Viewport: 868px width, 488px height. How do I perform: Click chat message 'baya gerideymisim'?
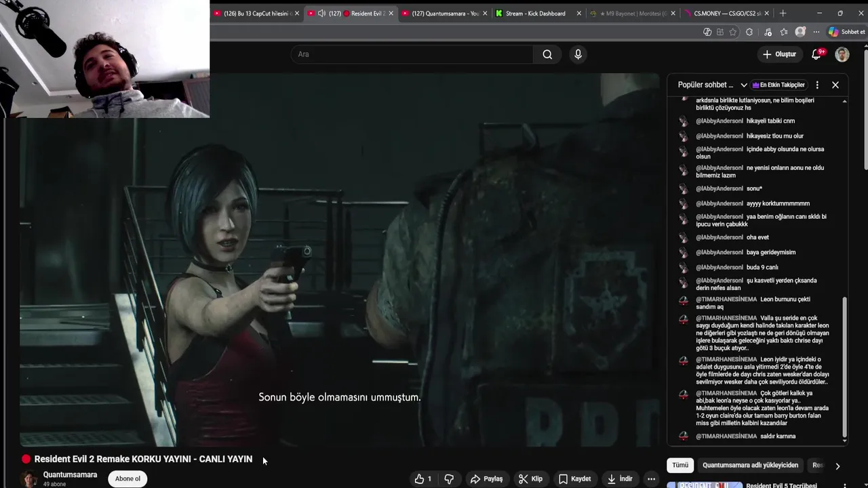(771, 252)
